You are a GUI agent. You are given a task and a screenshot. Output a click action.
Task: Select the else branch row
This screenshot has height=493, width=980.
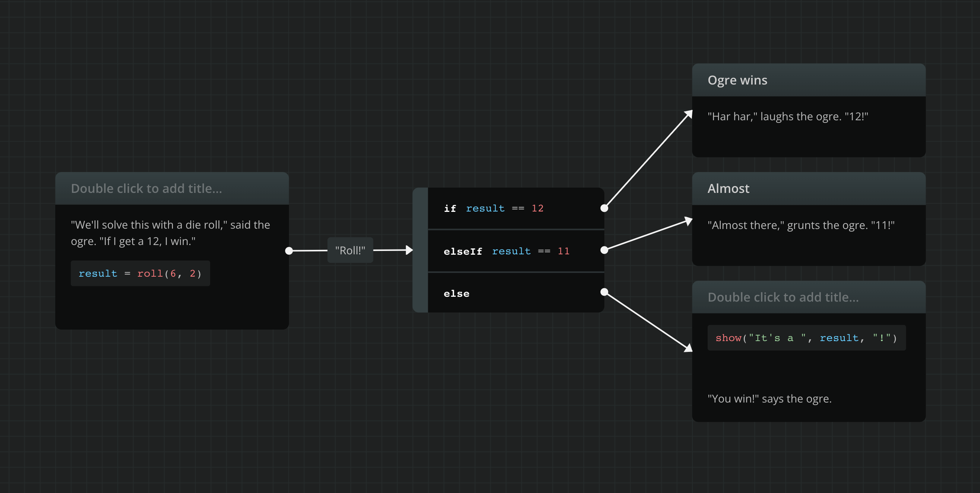pyautogui.click(x=516, y=293)
